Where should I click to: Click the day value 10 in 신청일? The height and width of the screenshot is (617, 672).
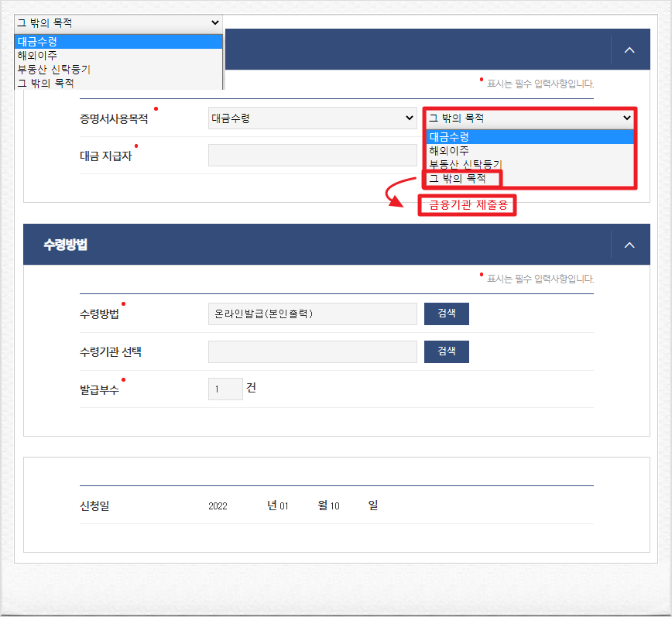pyautogui.click(x=334, y=506)
